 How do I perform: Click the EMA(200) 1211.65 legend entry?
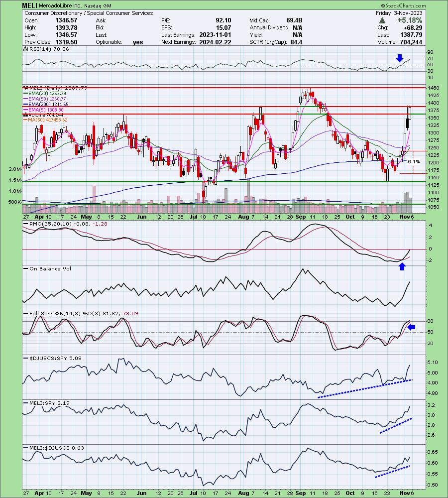coord(46,104)
